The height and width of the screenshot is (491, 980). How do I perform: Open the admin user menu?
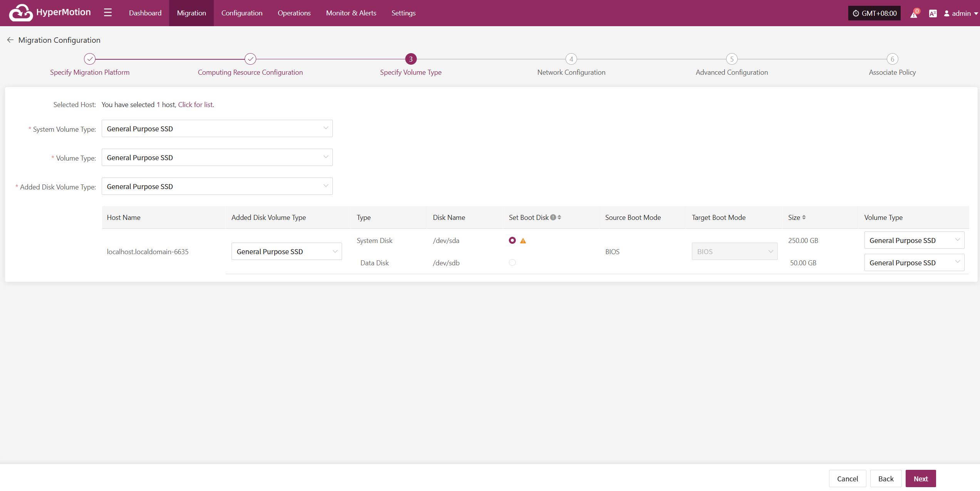pyautogui.click(x=961, y=13)
